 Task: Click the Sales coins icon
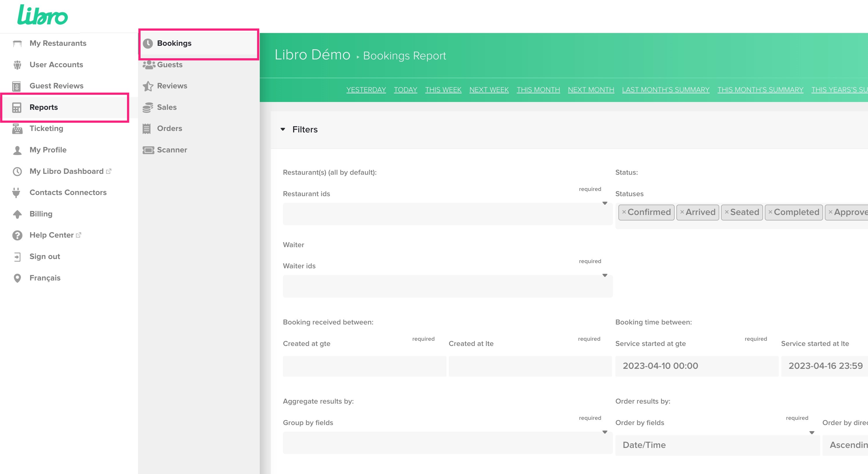(x=148, y=107)
